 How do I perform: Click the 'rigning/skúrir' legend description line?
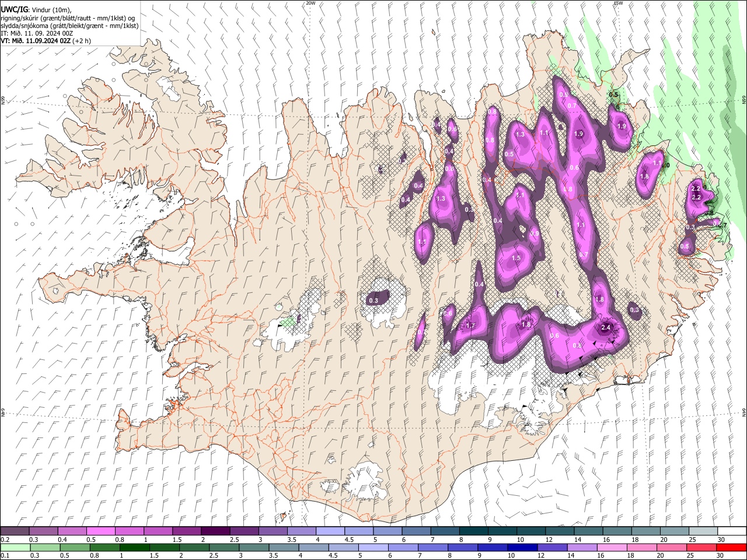click(x=68, y=18)
